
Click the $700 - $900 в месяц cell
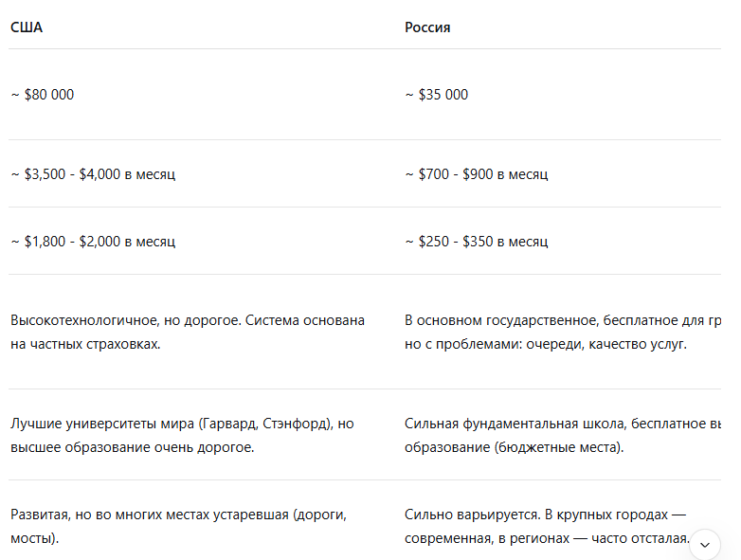pyautogui.click(x=477, y=174)
